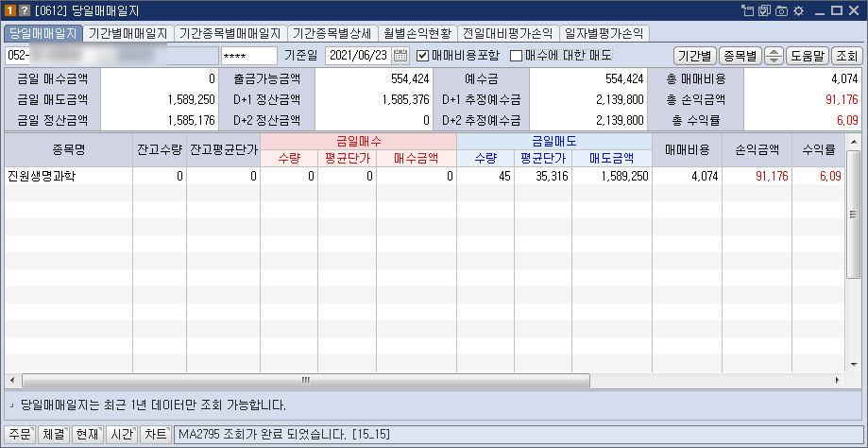Click the horizontal scrollbar left arrow
Viewport: 868px width, 448px height.
[x=11, y=381]
